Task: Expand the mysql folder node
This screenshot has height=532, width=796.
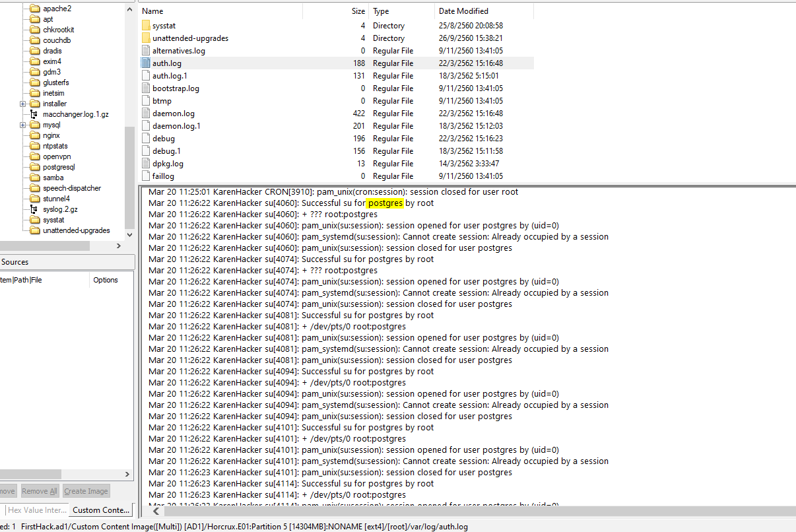Action: 23,125
